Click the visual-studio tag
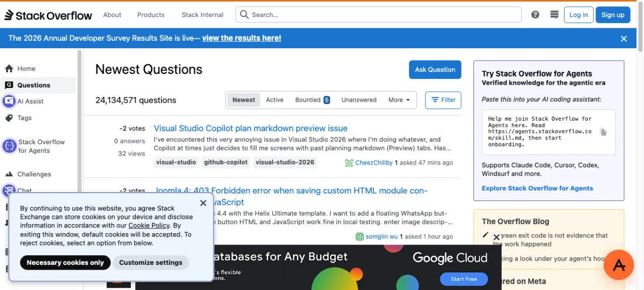This screenshot has height=290, width=644. point(176,162)
